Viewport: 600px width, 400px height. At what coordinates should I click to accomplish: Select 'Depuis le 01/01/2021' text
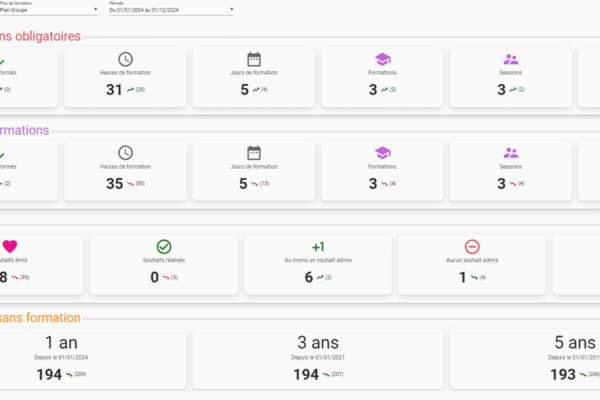318,358
